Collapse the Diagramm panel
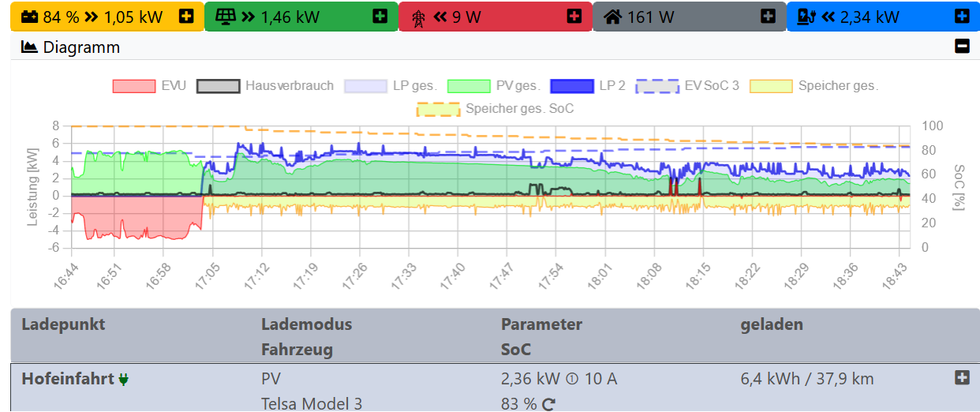 pos(962,47)
